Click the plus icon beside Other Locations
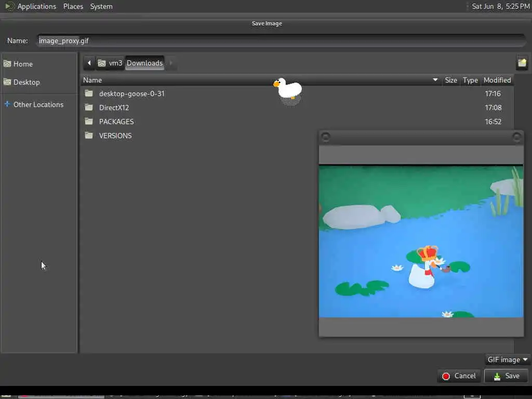This screenshot has height=399, width=532. (x=7, y=104)
